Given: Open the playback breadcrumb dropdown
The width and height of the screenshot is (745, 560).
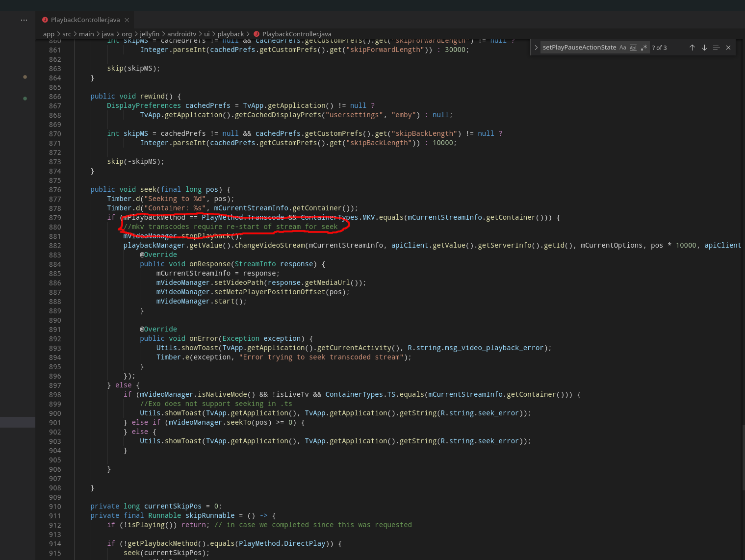Looking at the screenshot, I should click(x=231, y=34).
